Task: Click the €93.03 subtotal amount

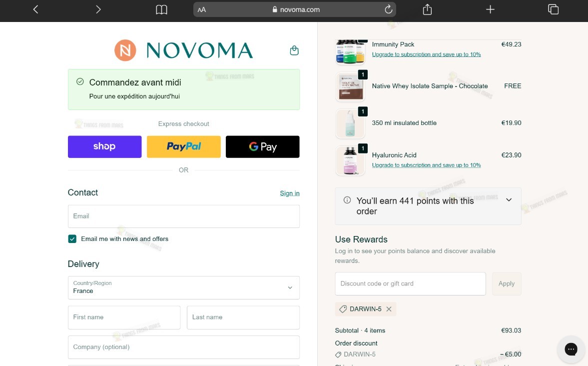Action: (x=511, y=330)
